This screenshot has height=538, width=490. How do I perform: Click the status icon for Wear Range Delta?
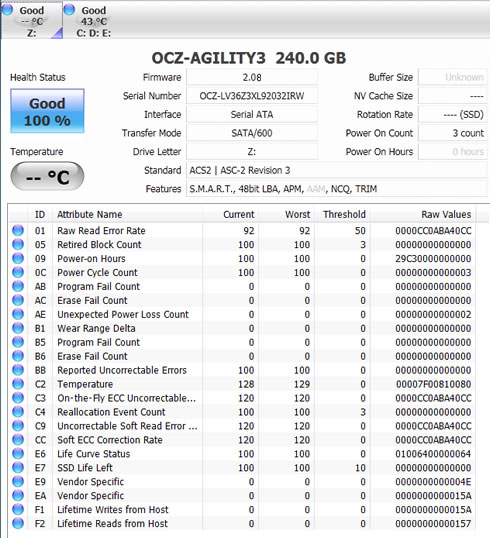point(18,328)
